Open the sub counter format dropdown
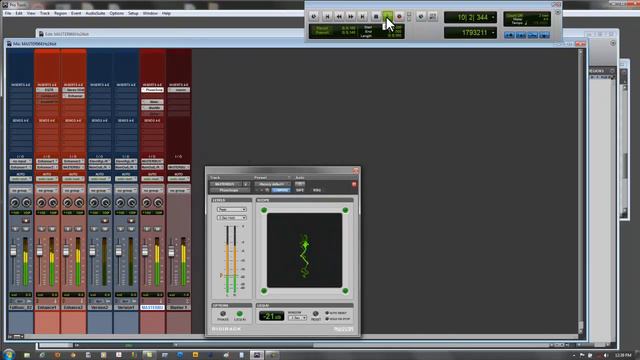The image size is (640, 360). [493, 33]
